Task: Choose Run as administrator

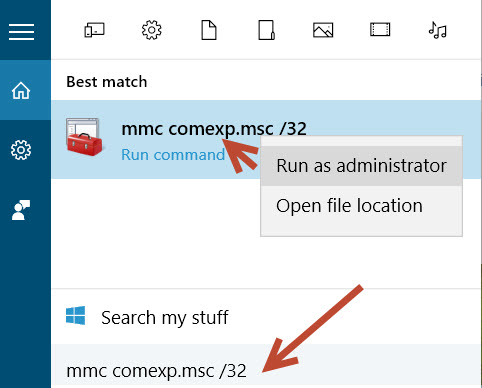Action: [x=361, y=166]
